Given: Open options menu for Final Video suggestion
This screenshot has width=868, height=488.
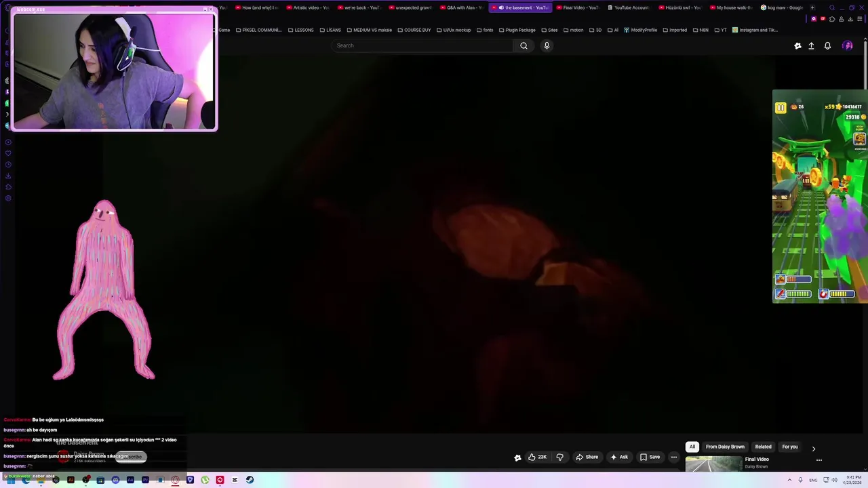Looking at the screenshot, I should tap(819, 460).
